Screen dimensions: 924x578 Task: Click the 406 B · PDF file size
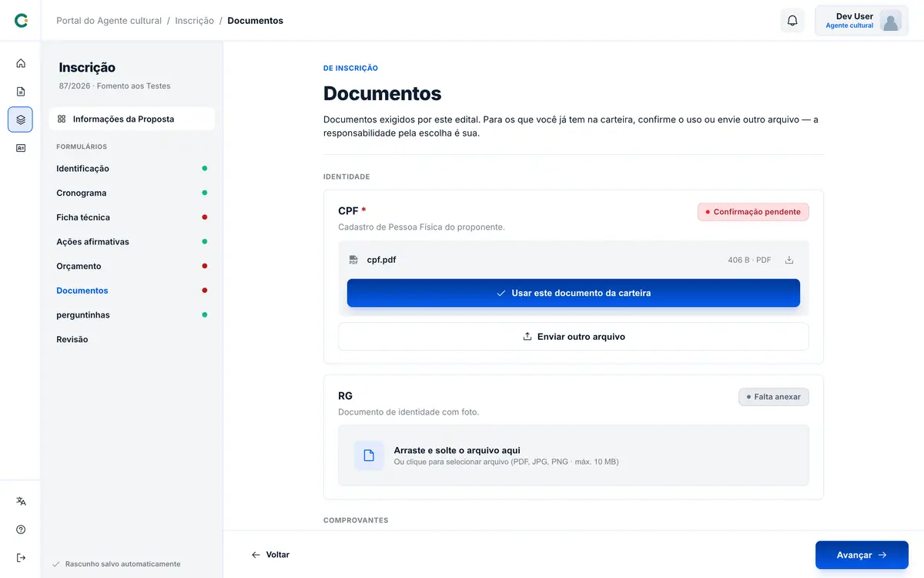(x=749, y=260)
